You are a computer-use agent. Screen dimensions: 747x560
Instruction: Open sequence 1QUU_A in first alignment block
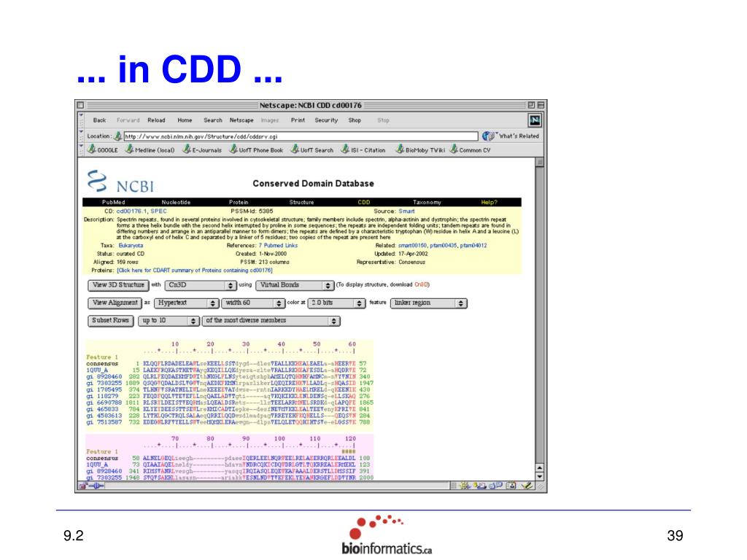(x=97, y=370)
